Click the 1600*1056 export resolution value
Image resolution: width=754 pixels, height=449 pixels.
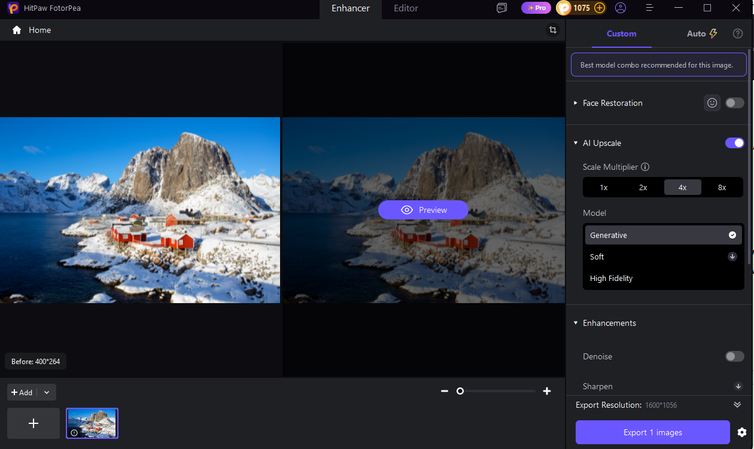tap(661, 405)
